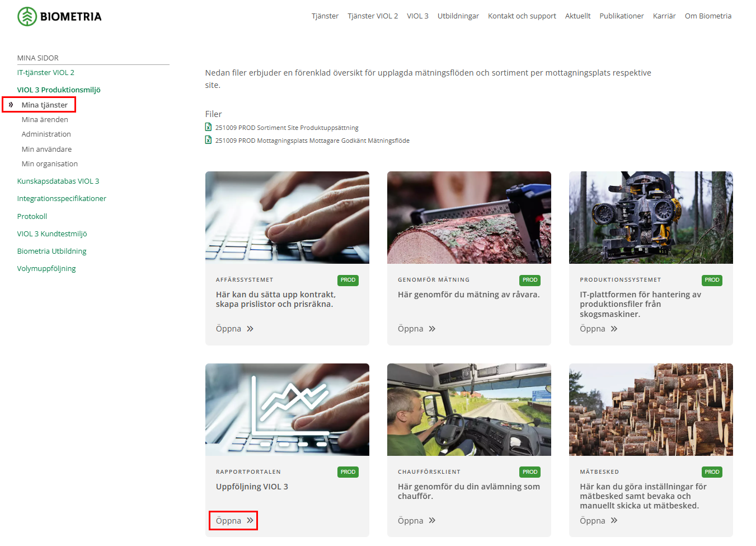Select Mina ärenden in sidebar
This screenshot has height=546, width=756.
click(45, 119)
